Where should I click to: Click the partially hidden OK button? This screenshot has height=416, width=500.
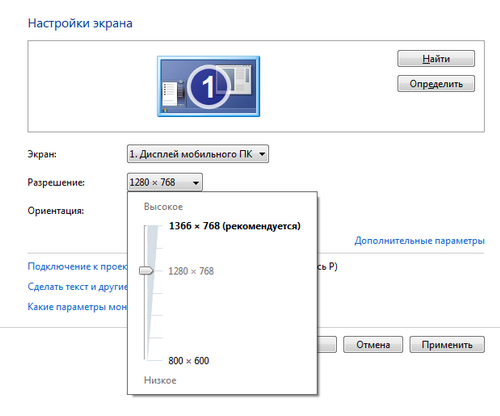(x=327, y=344)
